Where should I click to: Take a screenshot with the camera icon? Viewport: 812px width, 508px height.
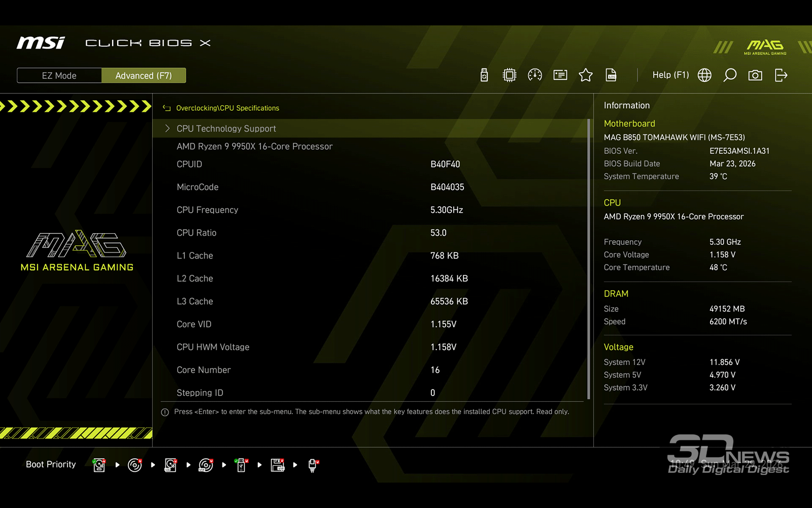755,75
